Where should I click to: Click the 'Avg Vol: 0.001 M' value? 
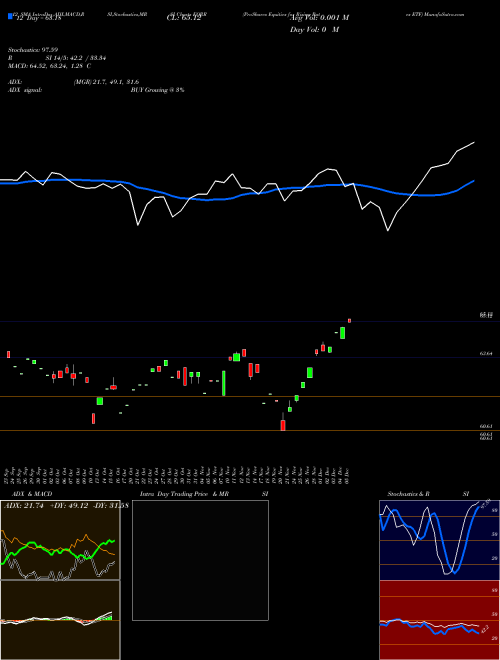click(x=319, y=18)
